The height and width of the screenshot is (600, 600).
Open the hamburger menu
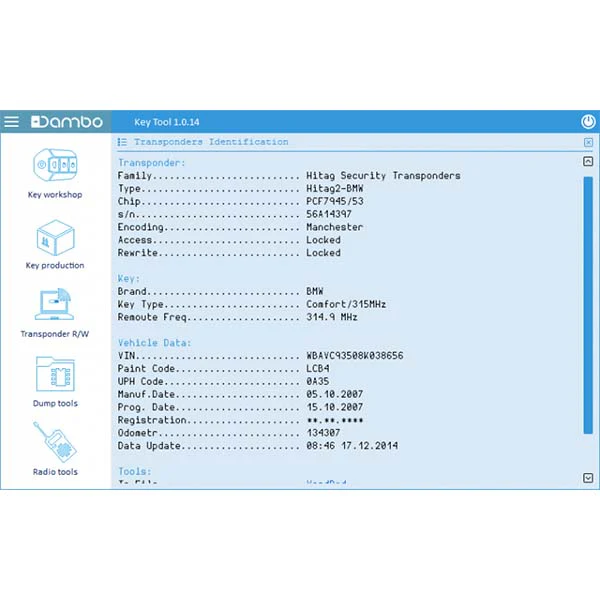(11, 122)
